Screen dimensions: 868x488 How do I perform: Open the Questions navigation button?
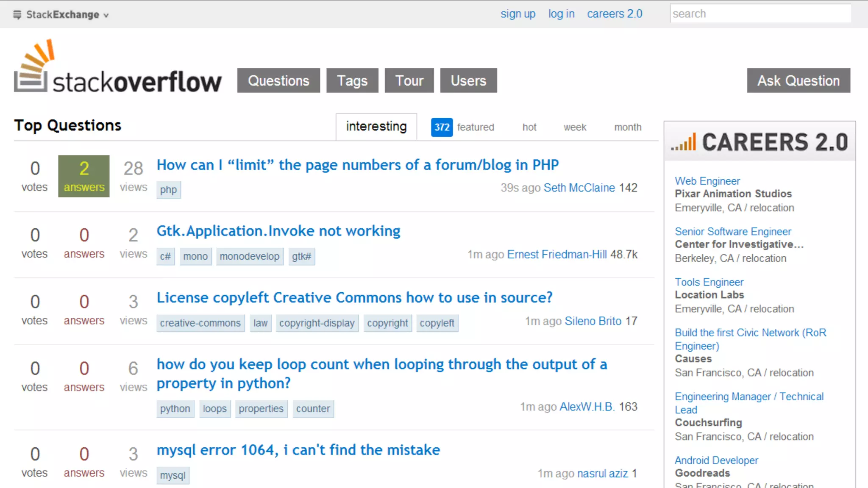(278, 80)
